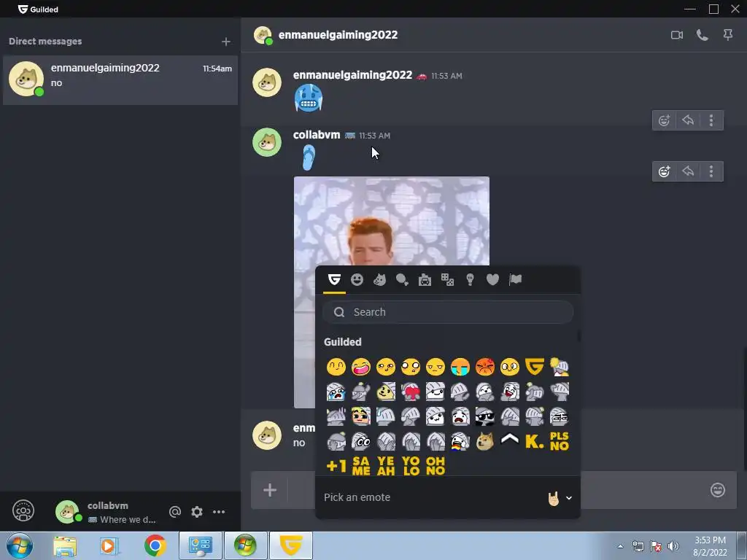Show hidden system tray icons arrow
This screenshot has width=747, height=560.
click(x=620, y=546)
